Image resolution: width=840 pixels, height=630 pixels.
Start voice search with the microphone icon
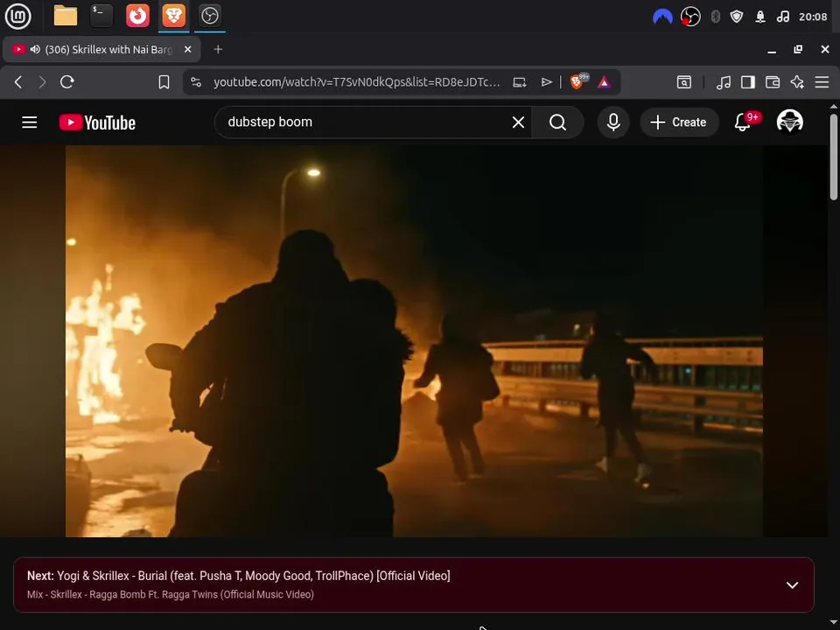tap(613, 122)
